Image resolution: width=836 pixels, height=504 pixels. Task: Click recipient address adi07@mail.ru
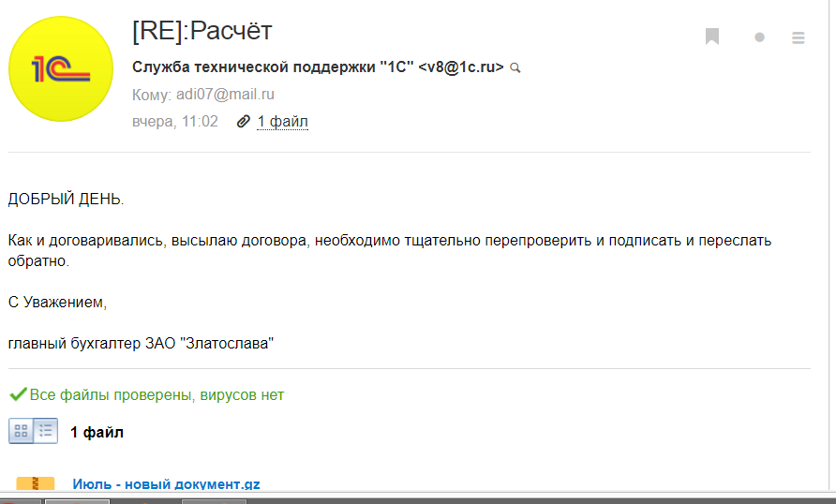pos(225,95)
